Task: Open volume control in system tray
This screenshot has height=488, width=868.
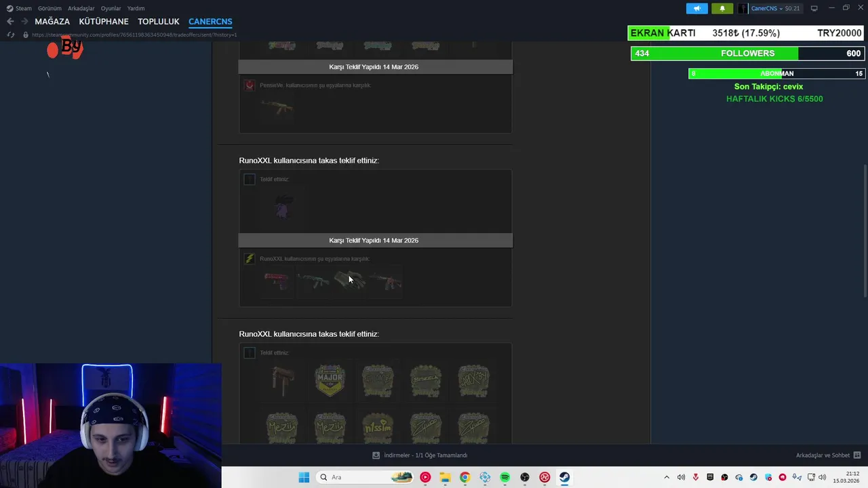Action: tap(822, 477)
